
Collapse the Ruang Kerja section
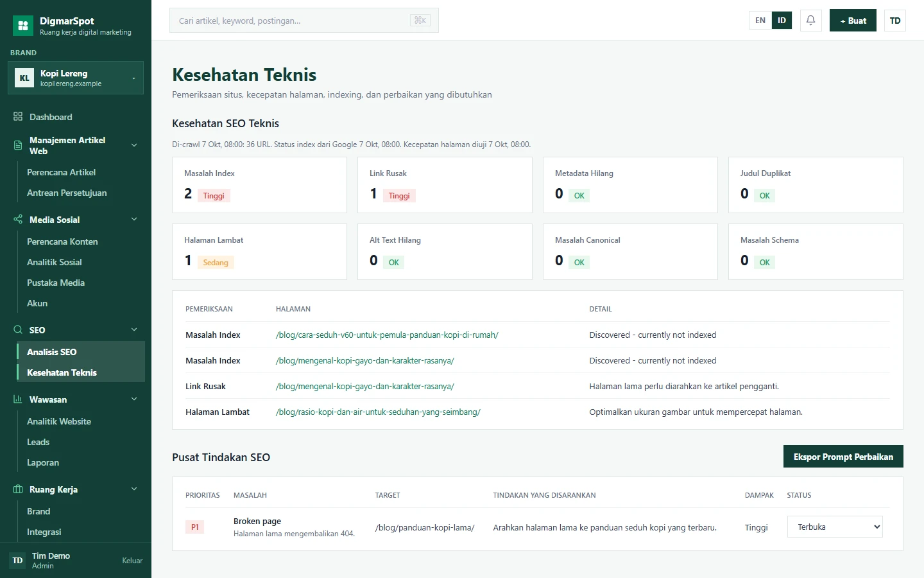(134, 489)
